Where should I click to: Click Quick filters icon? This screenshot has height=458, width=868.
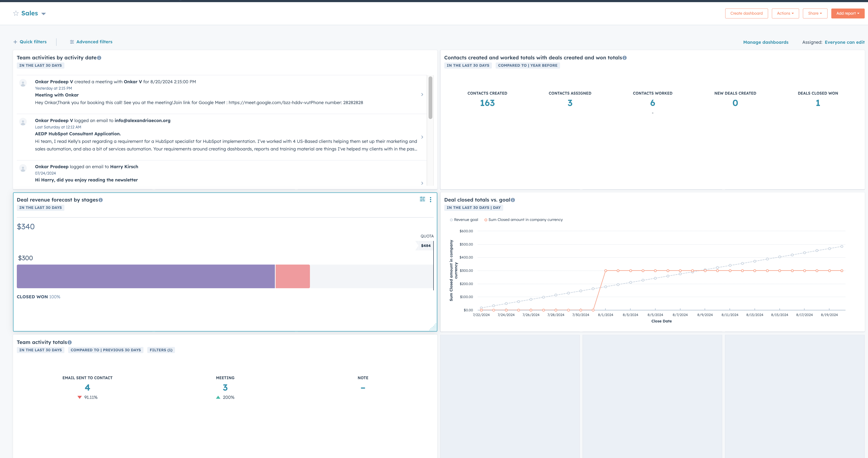click(15, 41)
